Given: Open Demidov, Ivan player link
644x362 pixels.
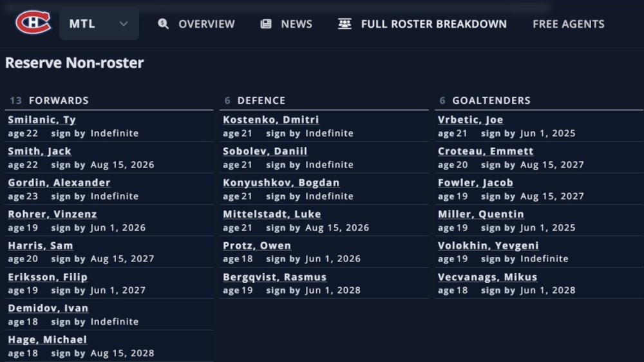Looking at the screenshot, I should [48, 308].
